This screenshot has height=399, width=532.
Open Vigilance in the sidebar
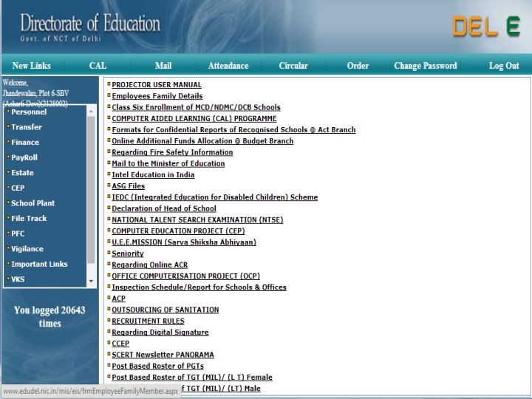[x=27, y=249]
